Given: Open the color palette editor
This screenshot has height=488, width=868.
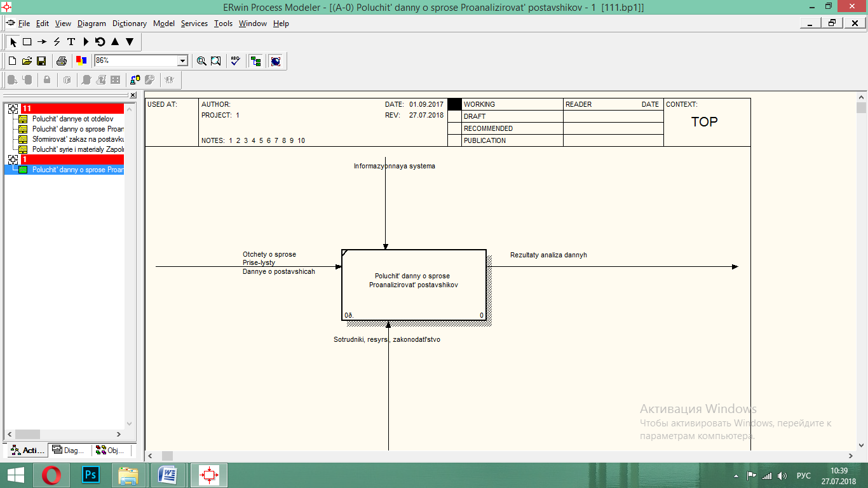Looking at the screenshot, I should [x=81, y=61].
